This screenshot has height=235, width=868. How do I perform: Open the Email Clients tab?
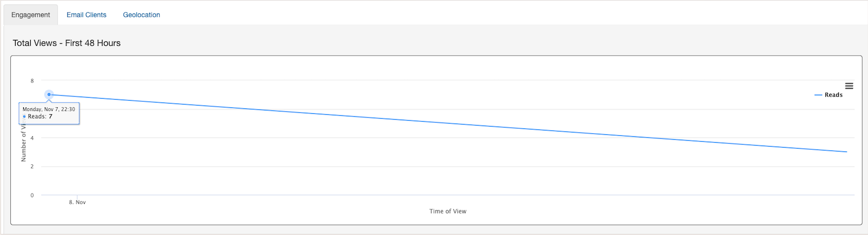(x=86, y=15)
